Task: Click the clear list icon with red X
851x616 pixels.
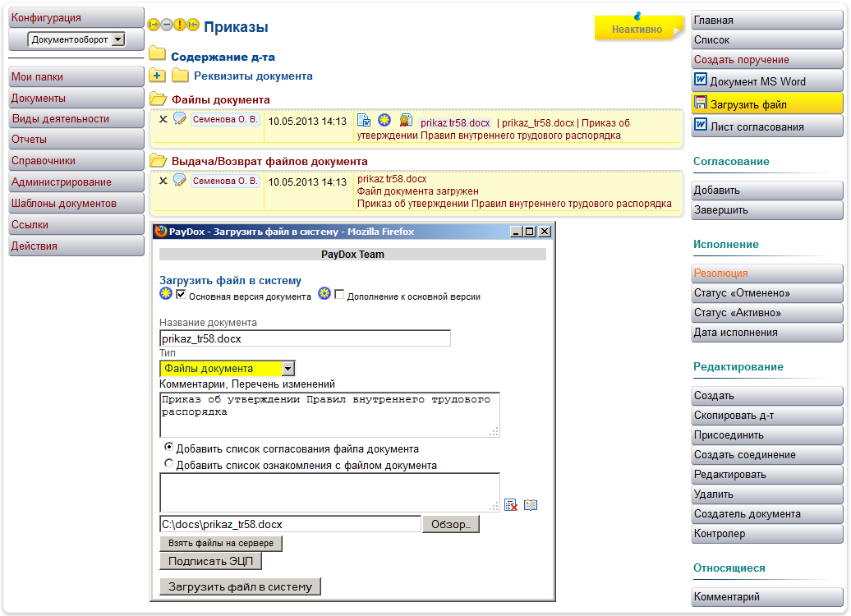Action: [511, 505]
